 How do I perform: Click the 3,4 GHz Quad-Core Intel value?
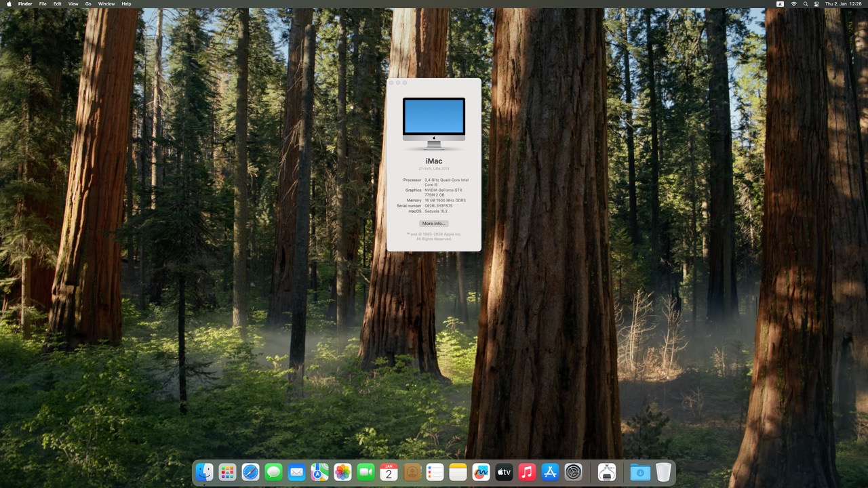point(447,180)
